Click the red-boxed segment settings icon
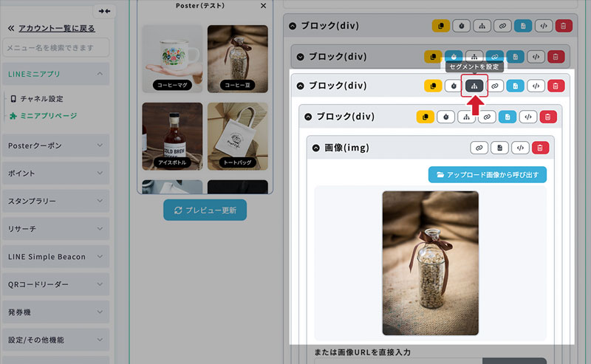 [474, 86]
